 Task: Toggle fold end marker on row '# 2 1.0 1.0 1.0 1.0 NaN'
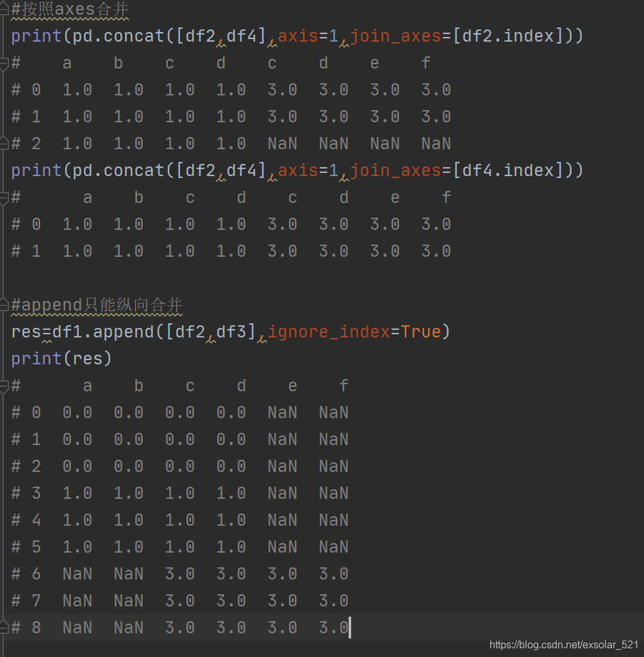[3, 143]
